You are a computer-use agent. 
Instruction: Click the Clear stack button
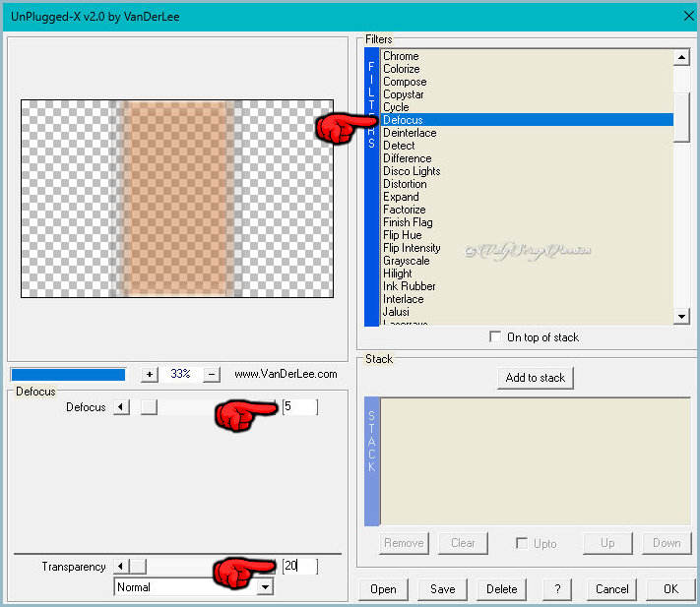point(463,543)
